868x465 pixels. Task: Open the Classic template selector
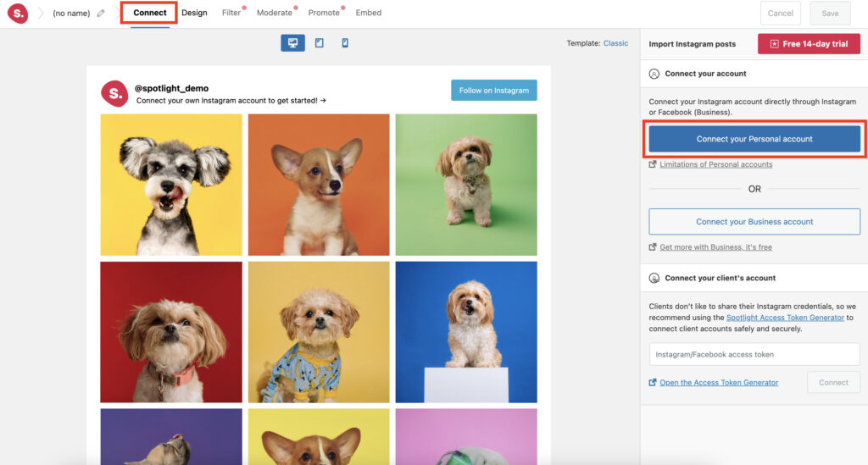(x=615, y=43)
